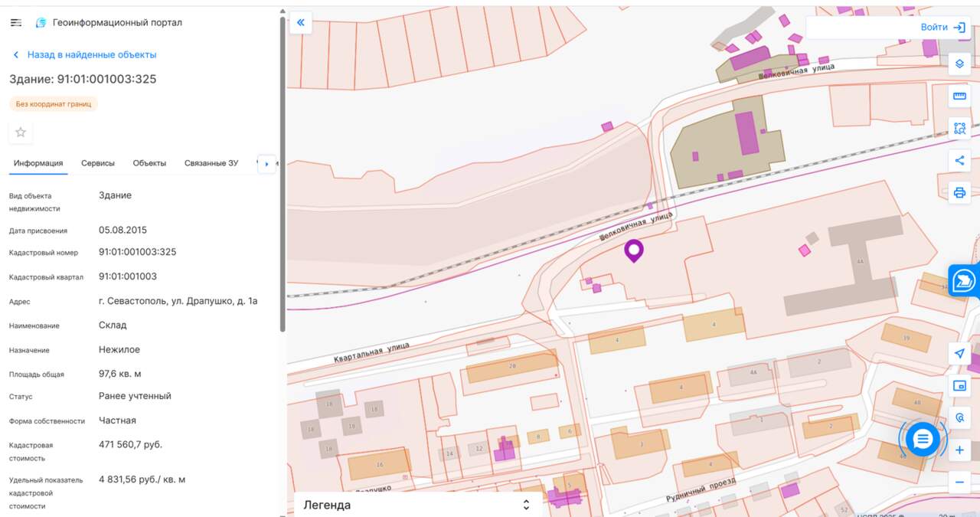
Task: Activate the area selection search tool
Action: [x=959, y=128]
